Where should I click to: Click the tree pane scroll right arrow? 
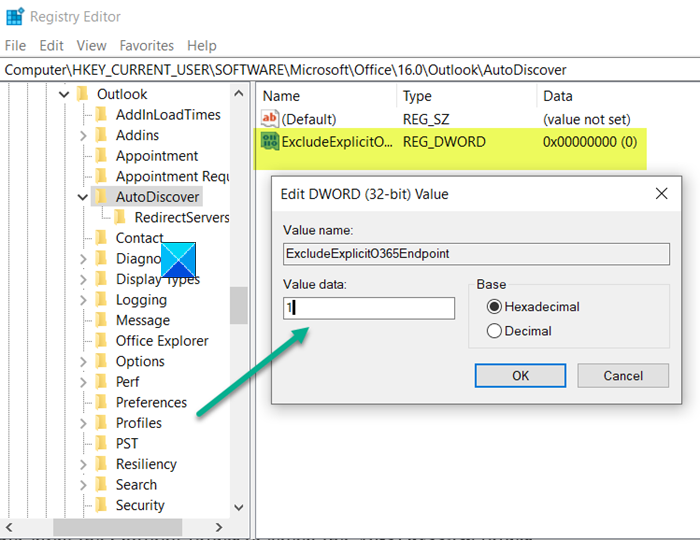[218, 527]
